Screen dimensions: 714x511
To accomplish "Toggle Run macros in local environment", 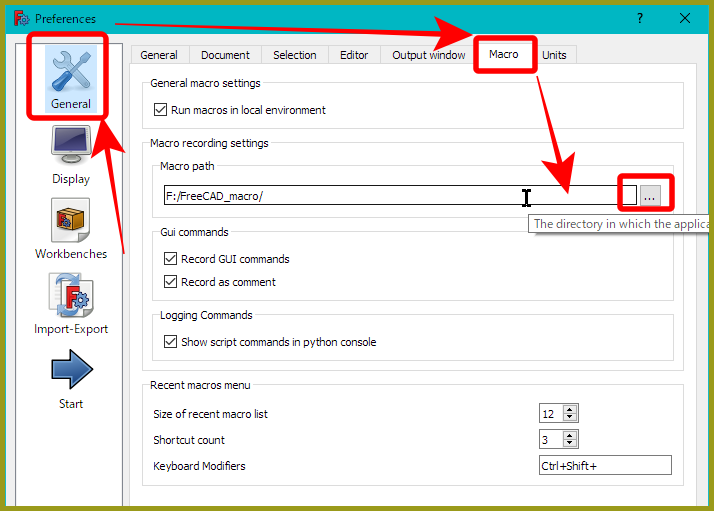I will pos(160,110).
